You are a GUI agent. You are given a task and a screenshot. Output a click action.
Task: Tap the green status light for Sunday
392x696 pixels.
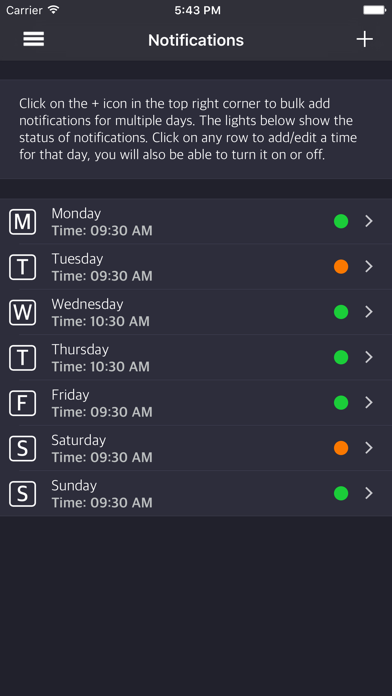[341, 493]
